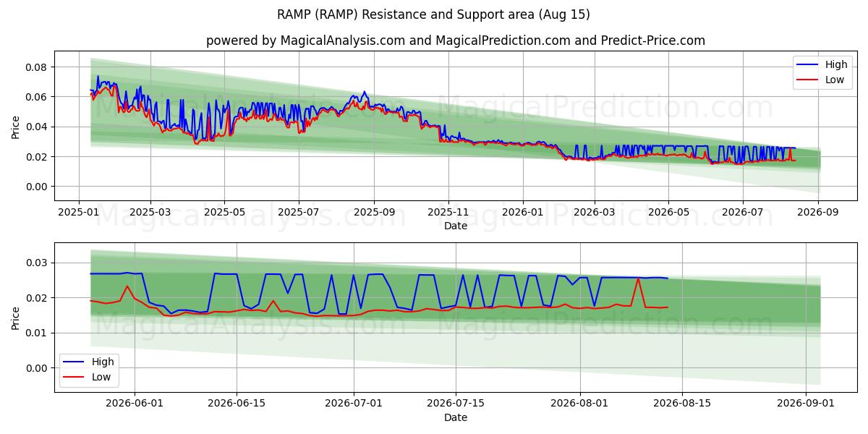
Task: Click 'High' in the bottom chart legend
Action: tap(103, 362)
